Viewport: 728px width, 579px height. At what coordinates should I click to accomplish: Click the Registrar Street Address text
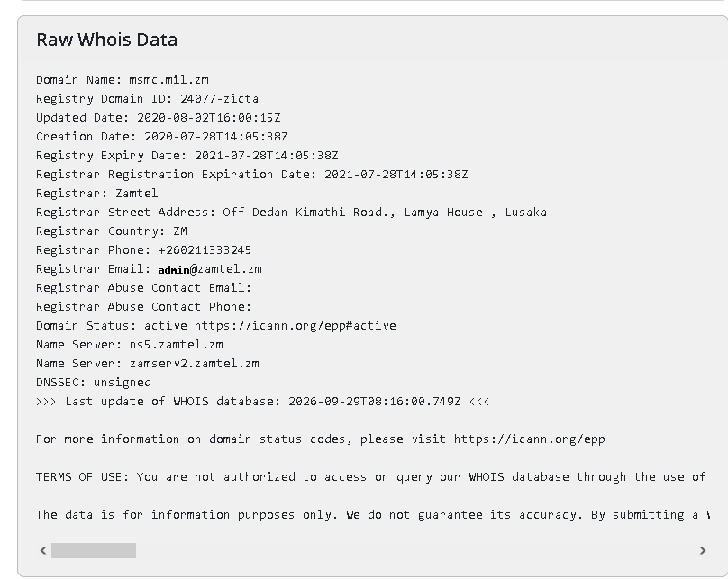(x=292, y=213)
